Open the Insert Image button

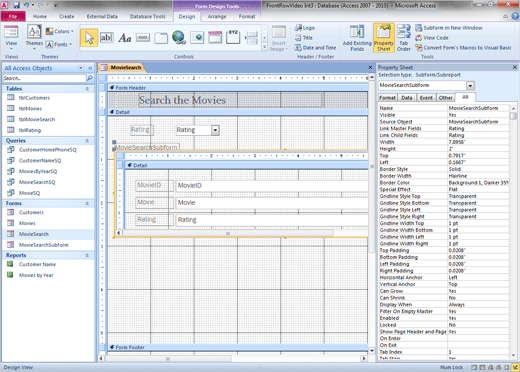tap(279, 38)
